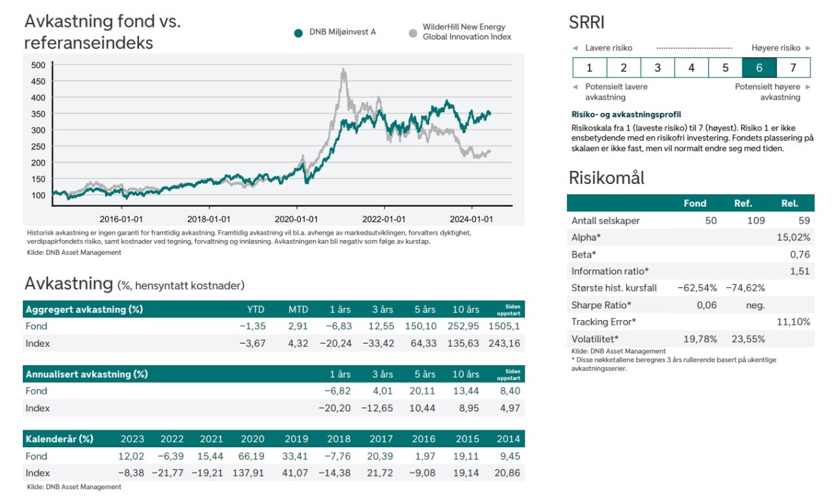This screenshot has width=835, height=504.
Task: Select risk level 7 on the SRRI scale
Action: [793, 68]
